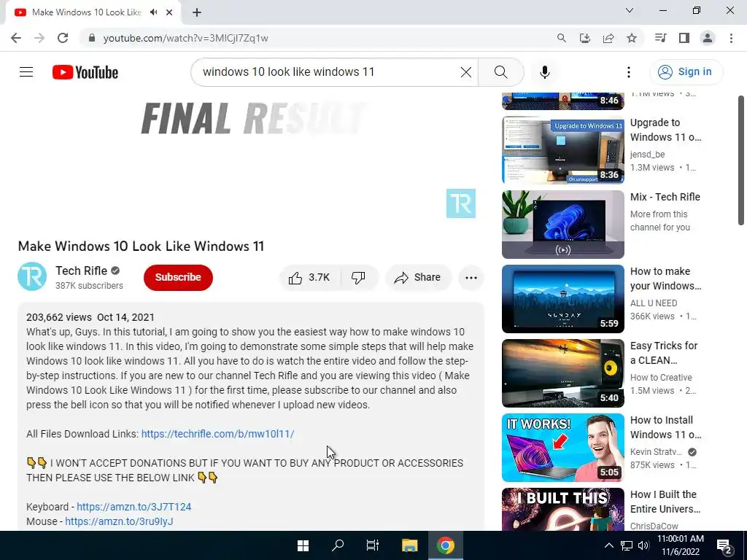Close the YouTube tab
Viewport: 747px width, 560px height.
tap(169, 12)
